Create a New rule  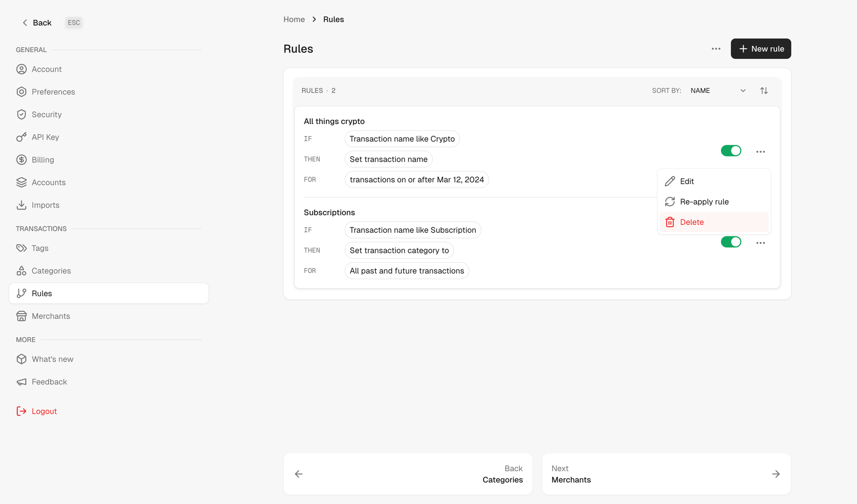tap(761, 49)
